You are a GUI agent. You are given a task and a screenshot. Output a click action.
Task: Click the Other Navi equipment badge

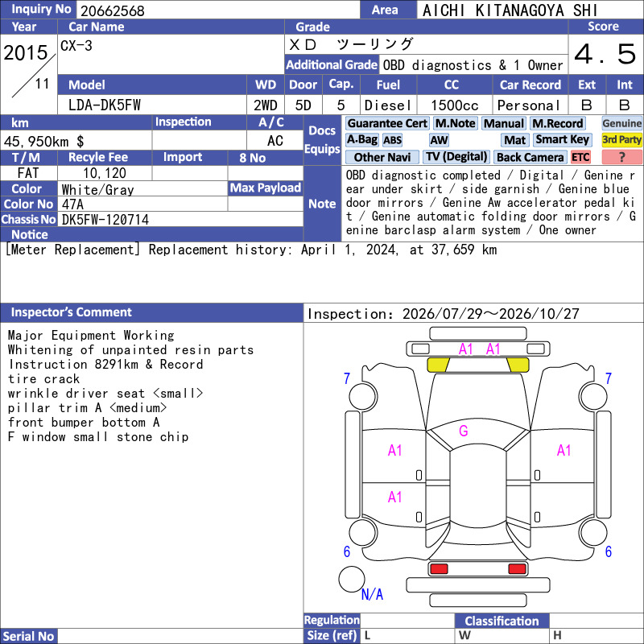pyautogui.click(x=382, y=157)
